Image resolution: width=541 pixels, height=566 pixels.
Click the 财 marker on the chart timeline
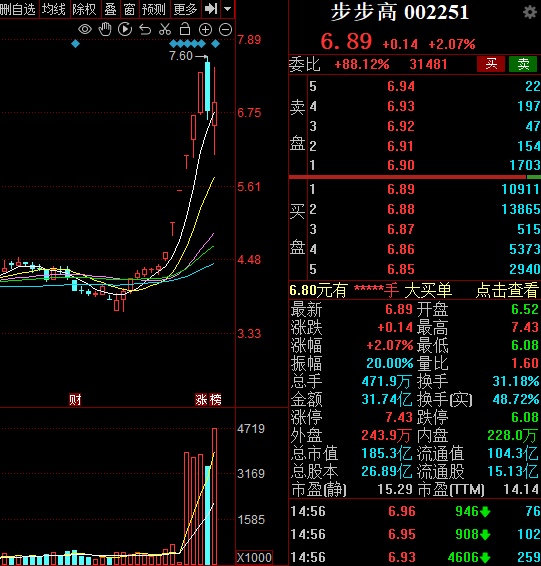[75, 400]
